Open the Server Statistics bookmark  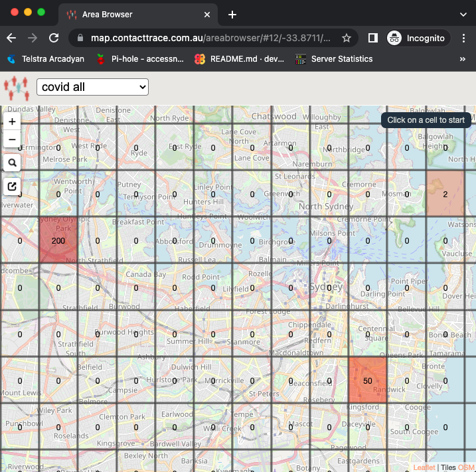click(334, 59)
